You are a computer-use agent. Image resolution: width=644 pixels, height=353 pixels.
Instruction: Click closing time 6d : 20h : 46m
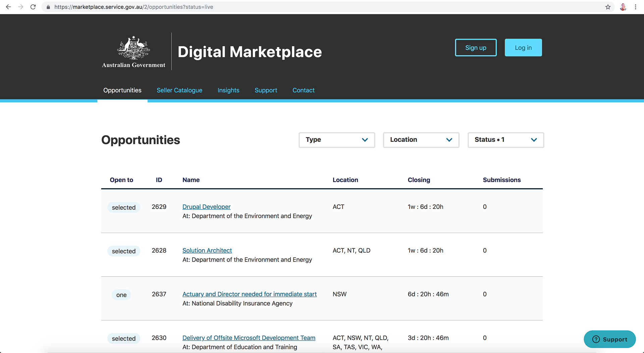point(428,294)
